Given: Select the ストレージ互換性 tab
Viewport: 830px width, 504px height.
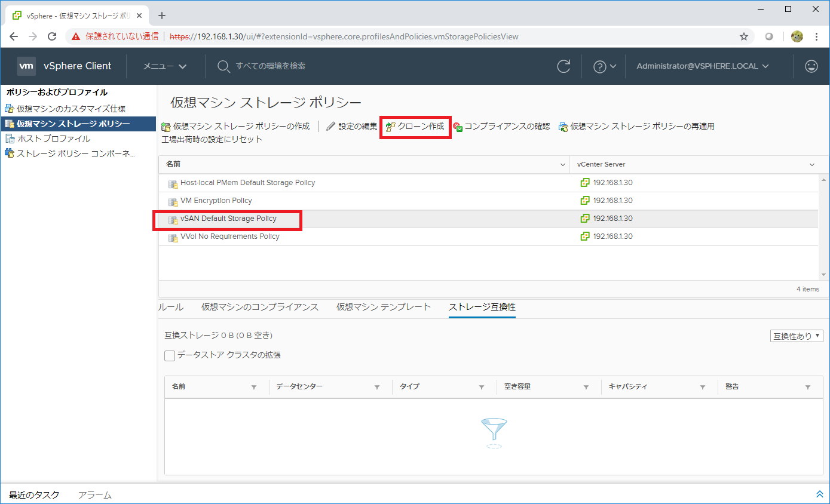Looking at the screenshot, I should [x=482, y=307].
